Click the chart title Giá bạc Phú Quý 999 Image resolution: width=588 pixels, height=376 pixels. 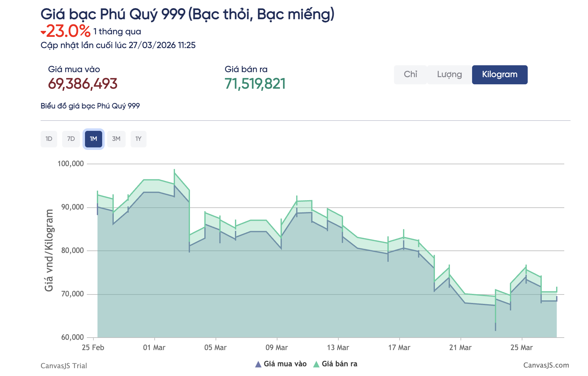tap(188, 14)
